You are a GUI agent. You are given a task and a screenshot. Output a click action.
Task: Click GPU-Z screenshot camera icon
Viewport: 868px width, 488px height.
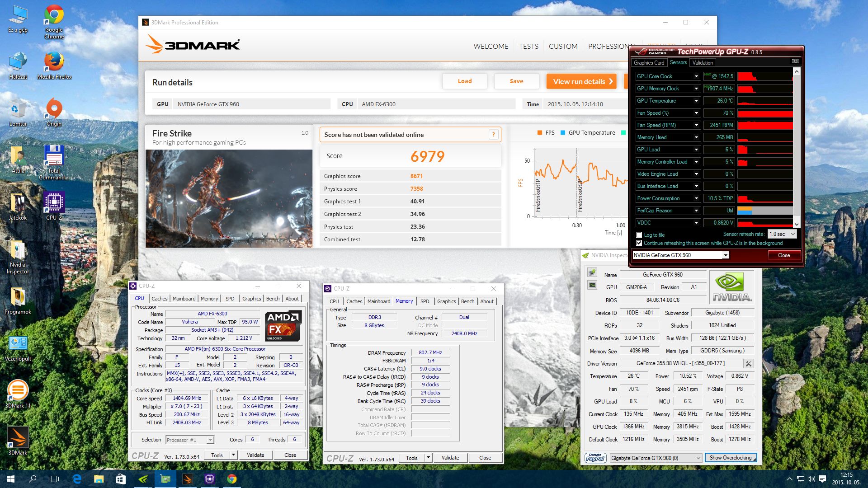(x=795, y=61)
